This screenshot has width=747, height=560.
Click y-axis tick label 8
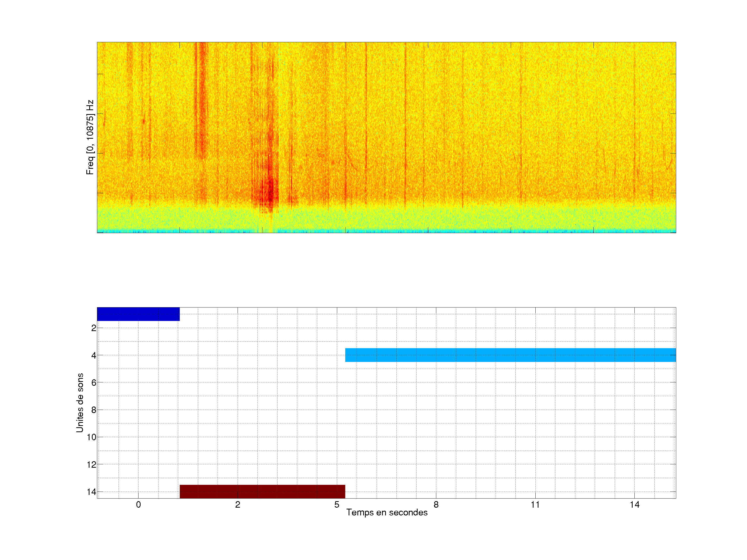click(x=94, y=410)
